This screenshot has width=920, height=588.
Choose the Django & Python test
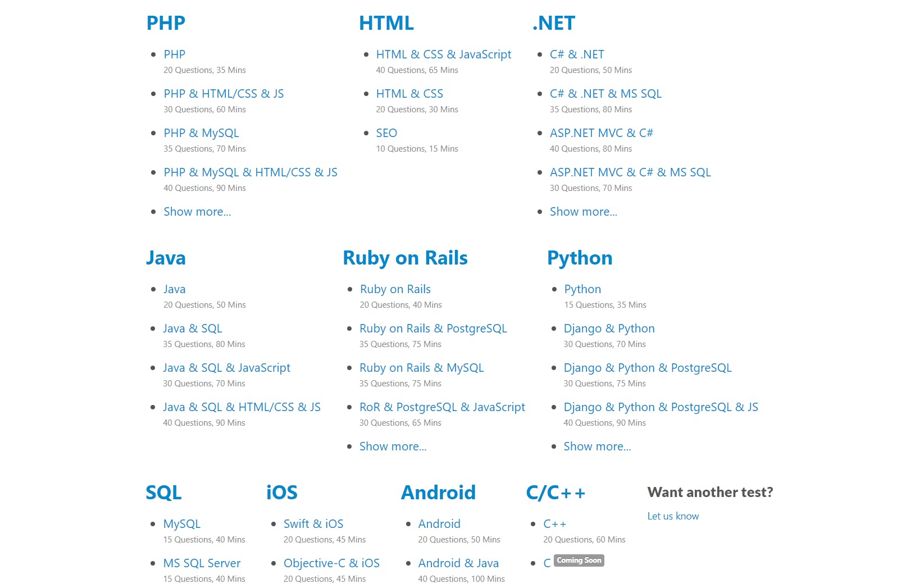[609, 329]
